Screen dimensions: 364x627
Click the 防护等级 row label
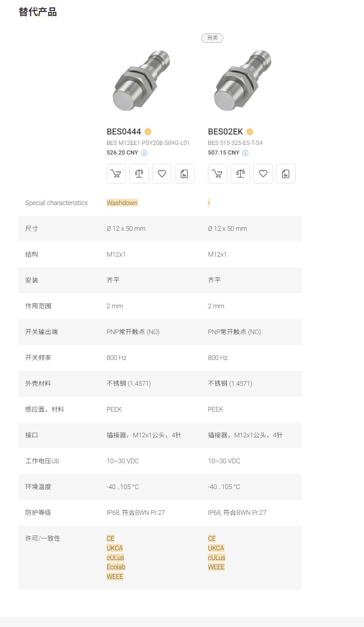click(x=38, y=513)
